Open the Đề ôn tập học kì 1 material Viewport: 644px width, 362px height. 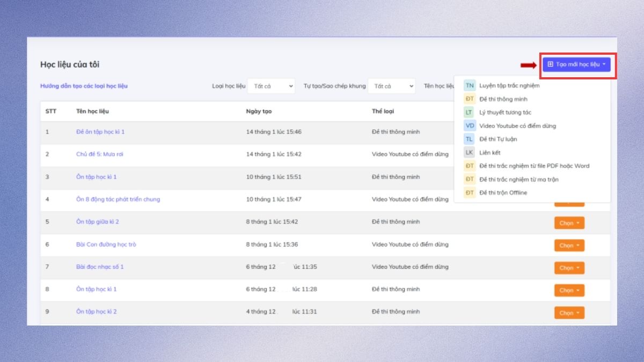[x=100, y=131]
